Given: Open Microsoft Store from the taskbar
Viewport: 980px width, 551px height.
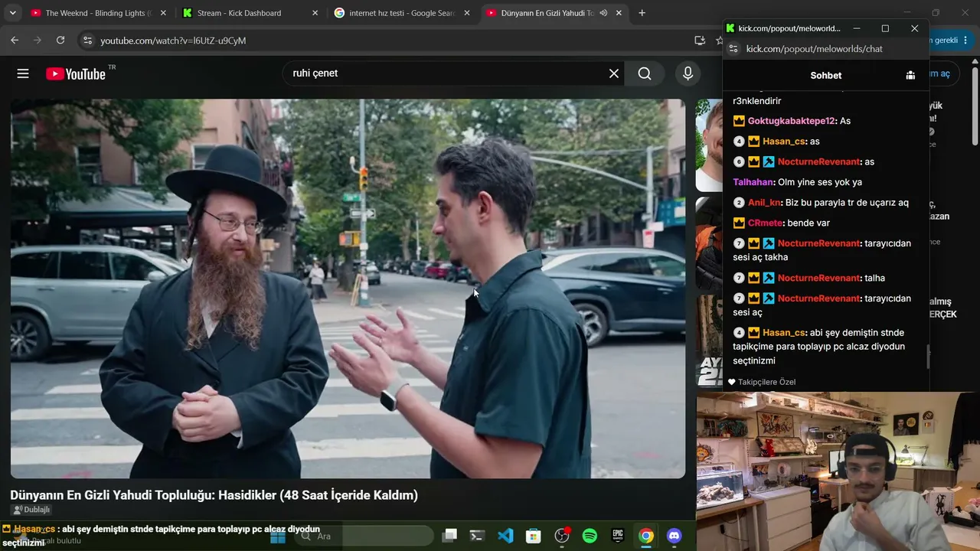Looking at the screenshot, I should coord(534,536).
